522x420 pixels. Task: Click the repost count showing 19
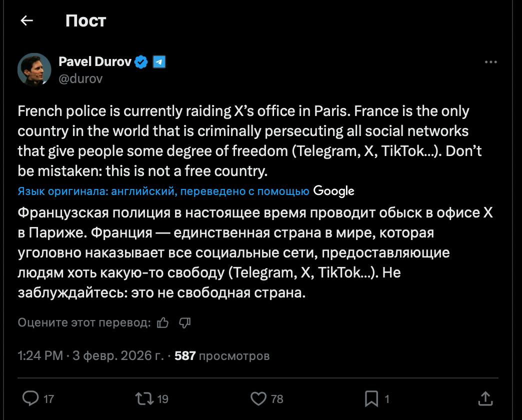pos(164,399)
